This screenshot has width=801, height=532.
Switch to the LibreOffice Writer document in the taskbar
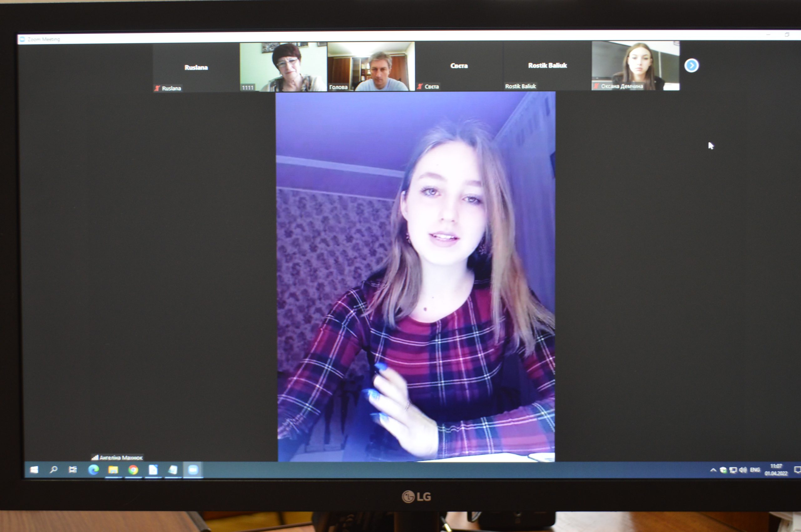click(x=153, y=470)
